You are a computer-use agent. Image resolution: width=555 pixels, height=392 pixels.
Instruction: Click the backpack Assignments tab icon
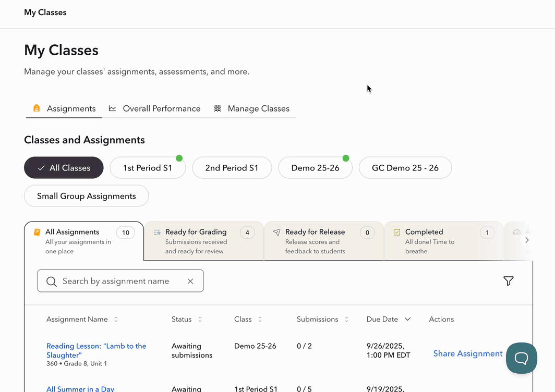[37, 108]
